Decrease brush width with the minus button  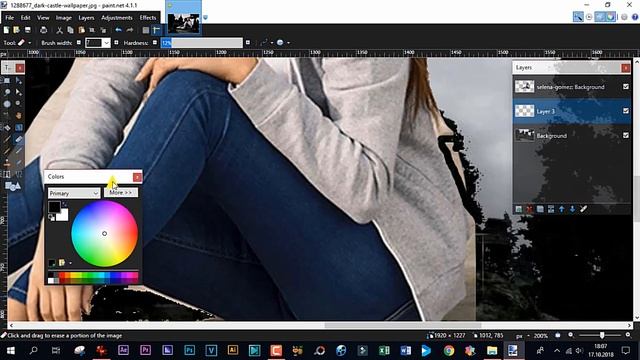pos(79,42)
